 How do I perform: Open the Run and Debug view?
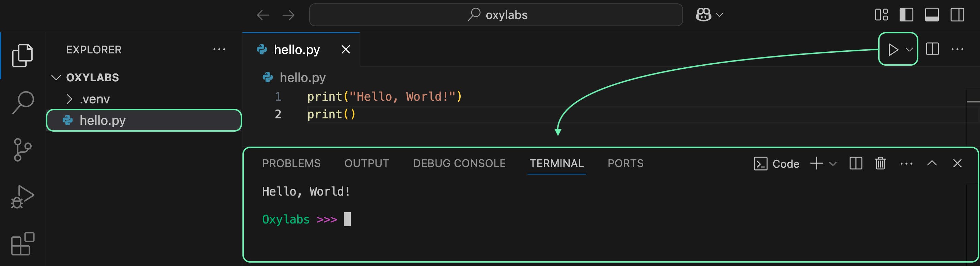click(x=22, y=197)
